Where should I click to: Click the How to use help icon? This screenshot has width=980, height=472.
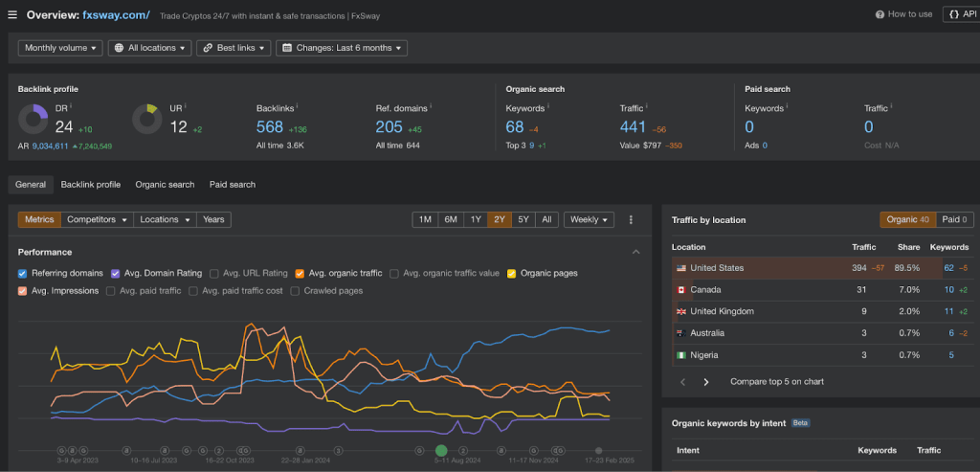(880, 14)
